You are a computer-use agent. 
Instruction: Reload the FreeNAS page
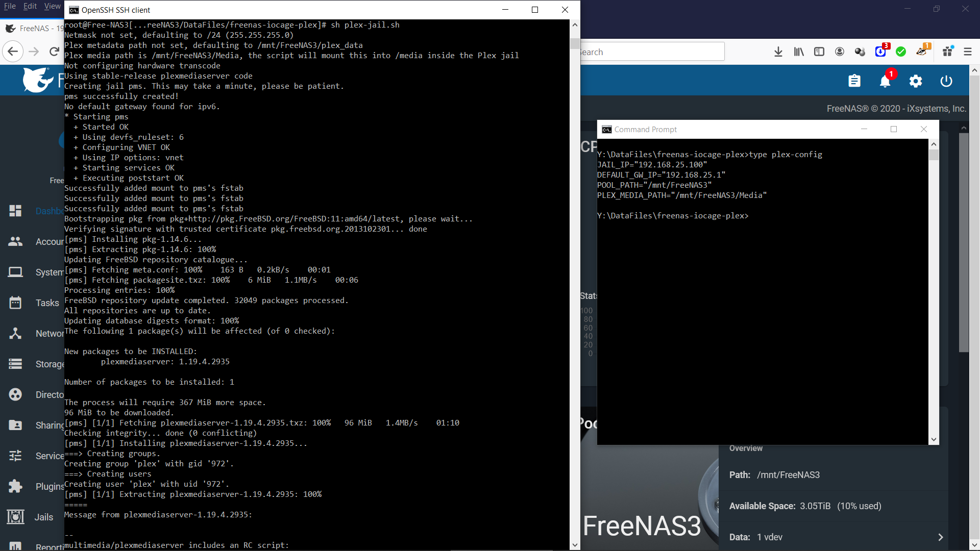click(x=54, y=51)
